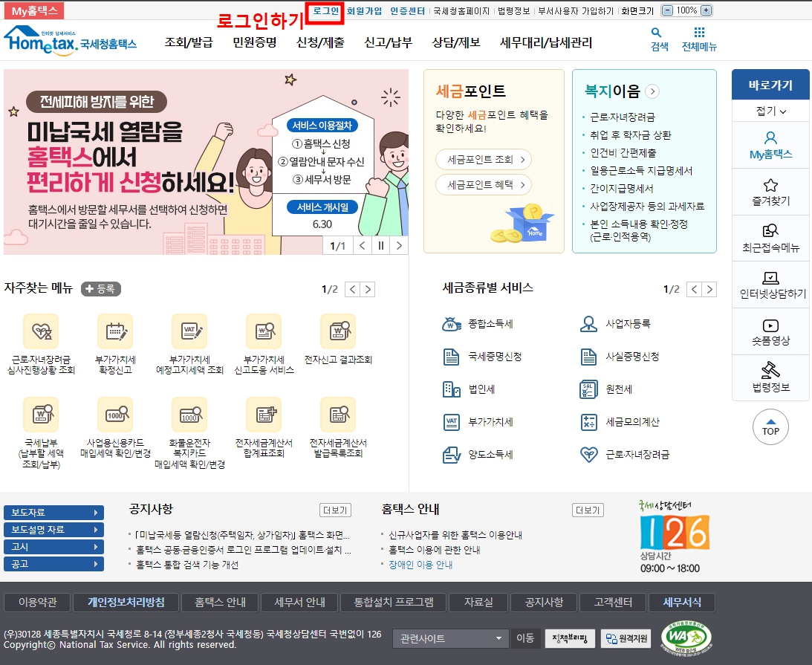Open 개인정보처리방침 footer link
The height and width of the screenshot is (665, 812).
pos(126,603)
